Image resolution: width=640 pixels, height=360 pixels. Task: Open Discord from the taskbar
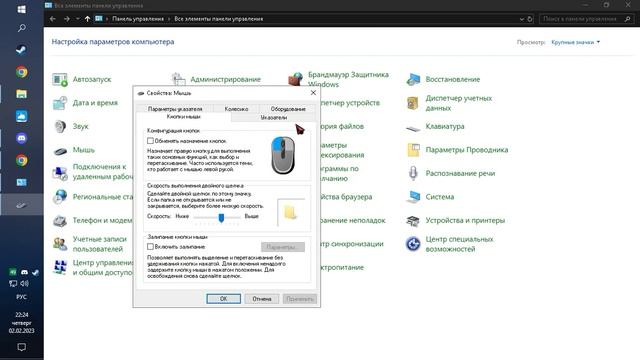point(22,138)
